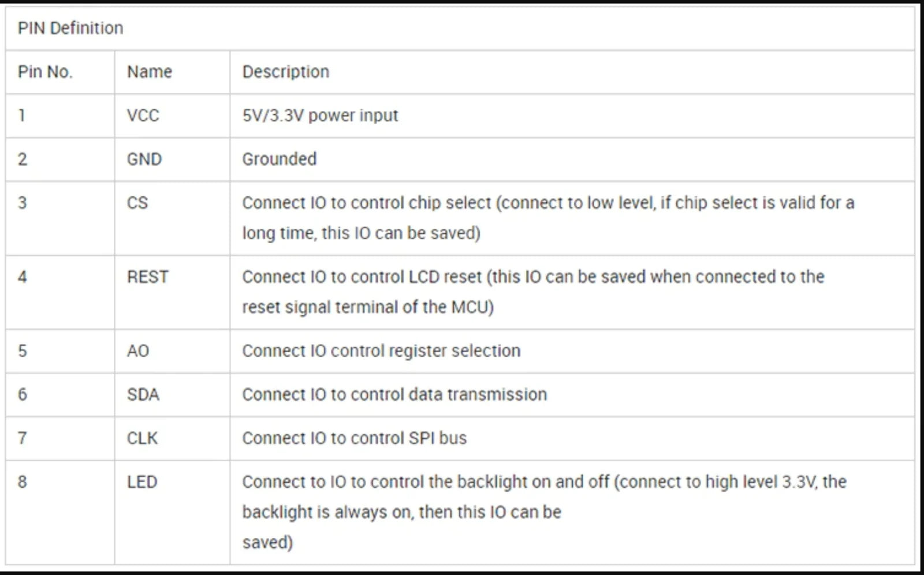The image size is (924, 575).
Task: Click the Description column header
Action: click(286, 72)
